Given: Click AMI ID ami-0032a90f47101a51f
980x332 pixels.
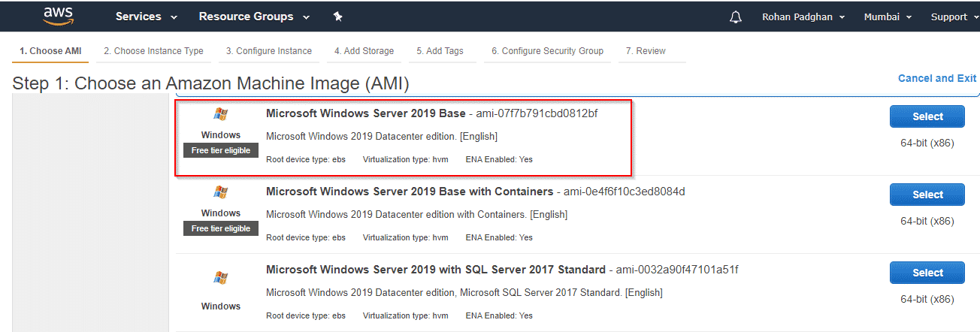Looking at the screenshot, I should click(x=678, y=270).
